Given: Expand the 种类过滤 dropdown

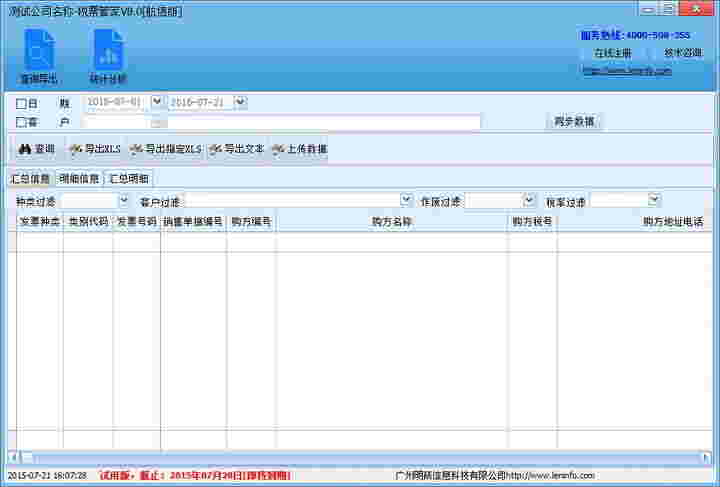Looking at the screenshot, I should tap(124, 201).
